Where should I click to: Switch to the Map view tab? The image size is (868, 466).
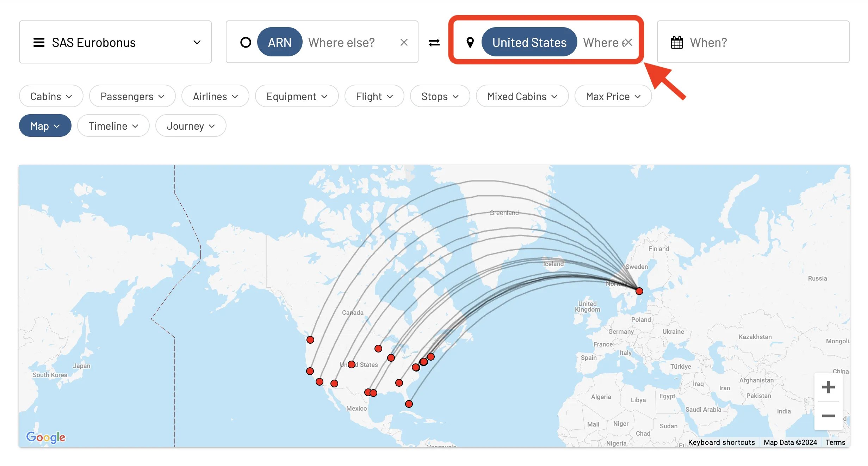tap(45, 126)
